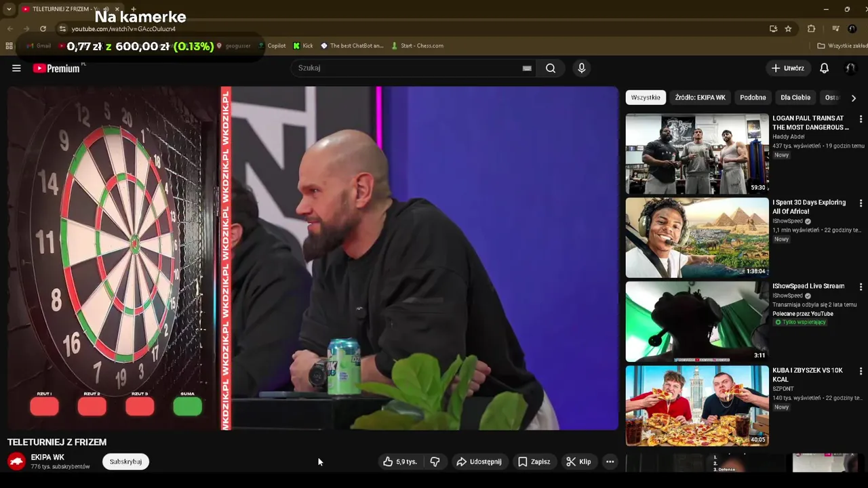Open YouTube notifications bell

(x=824, y=68)
